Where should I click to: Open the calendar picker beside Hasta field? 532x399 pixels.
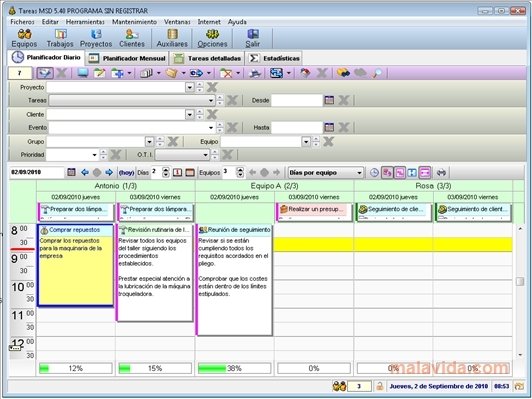coord(329,128)
